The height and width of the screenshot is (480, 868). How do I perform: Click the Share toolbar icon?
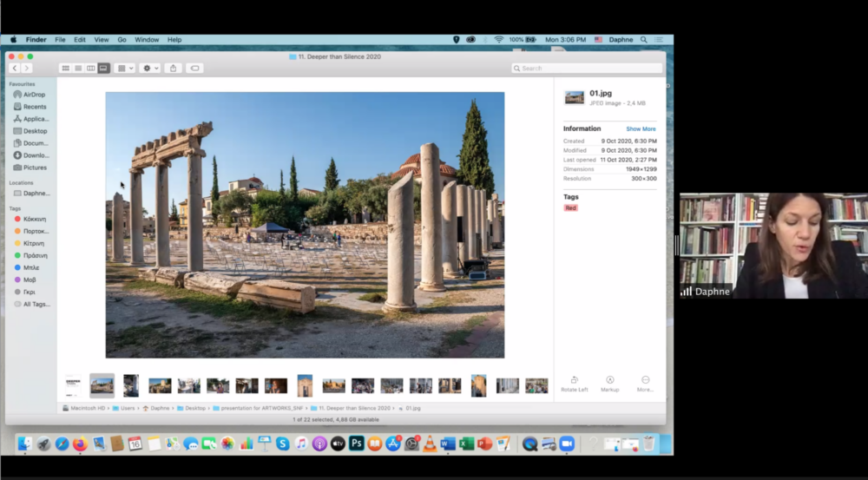pos(174,68)
